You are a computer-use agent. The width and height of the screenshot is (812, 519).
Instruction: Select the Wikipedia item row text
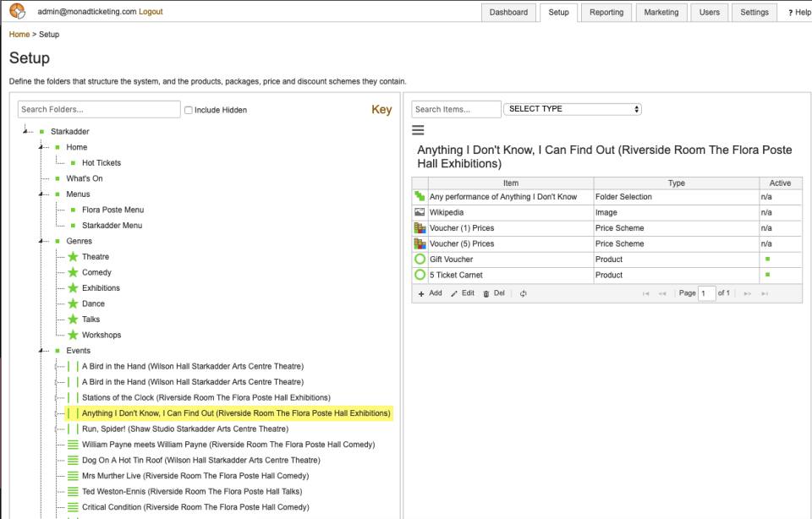point(447,212)
